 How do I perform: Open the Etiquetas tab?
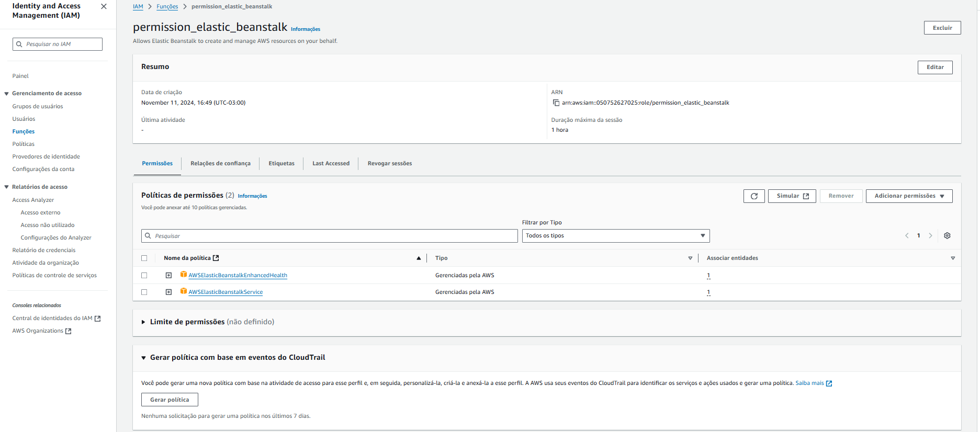(281, 164)
